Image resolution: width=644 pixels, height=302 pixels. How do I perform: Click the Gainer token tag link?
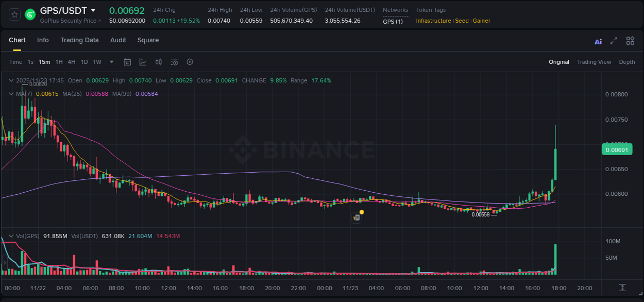[x=481, y=21]
